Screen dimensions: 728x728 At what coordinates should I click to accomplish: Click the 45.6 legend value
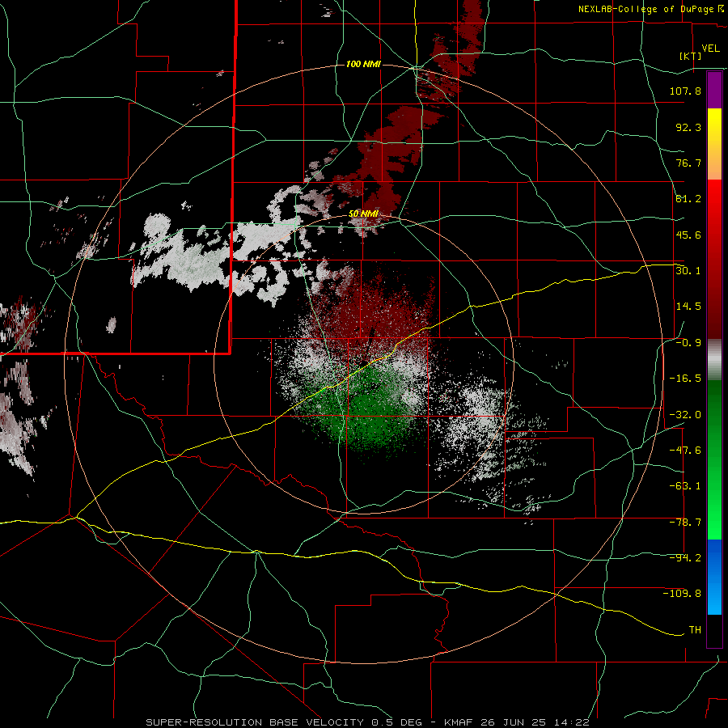coord(688,235)
